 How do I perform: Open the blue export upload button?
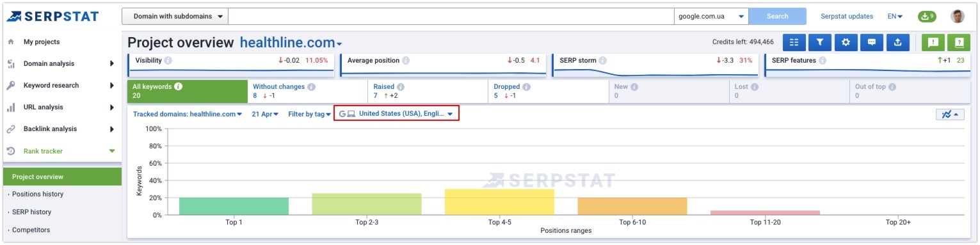coord(897,42)
